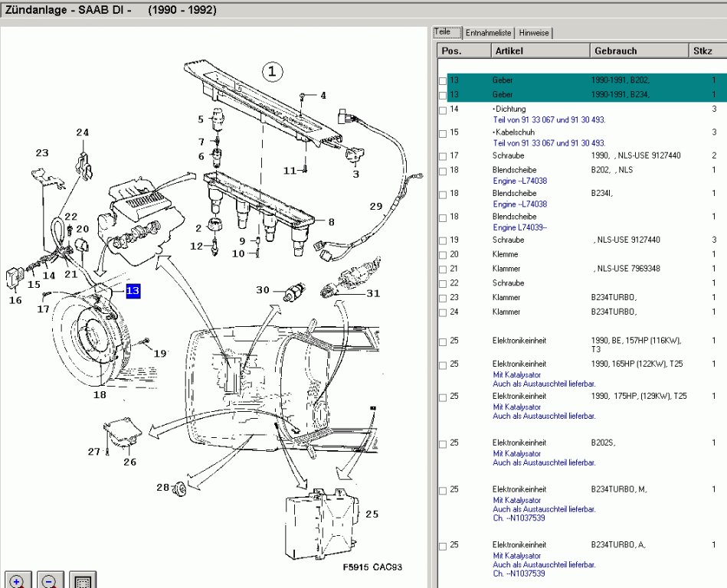Zoom out of the ignition diagram
Viewport: 727px width, 588px height.
click(x=50, y=580)
